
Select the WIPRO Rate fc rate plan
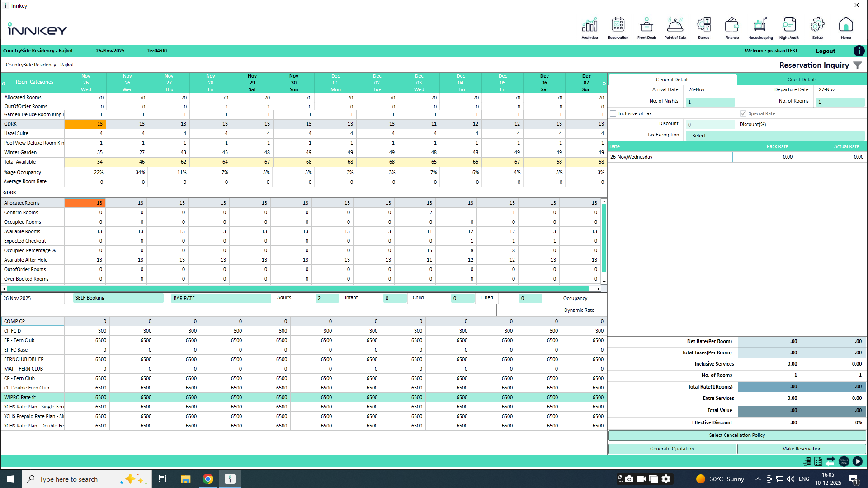point(304,398)
